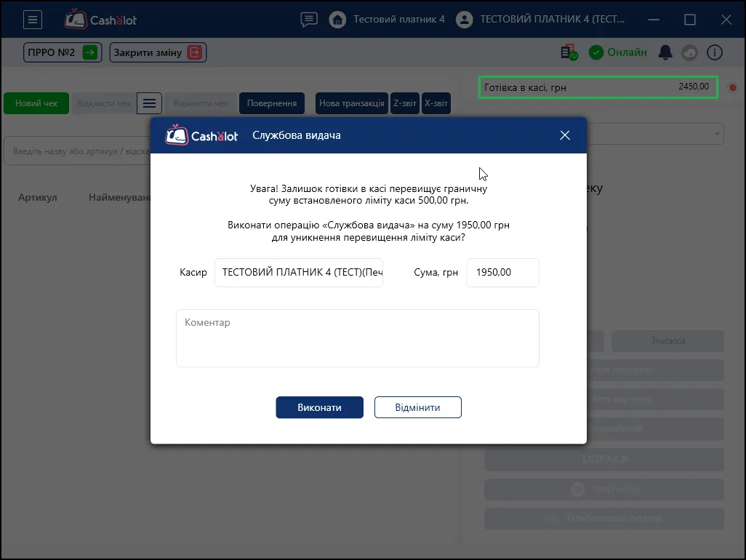The image size is (746, 560).
Task: Click the Cashalot logo in title bar
Action: pos(100,20)
